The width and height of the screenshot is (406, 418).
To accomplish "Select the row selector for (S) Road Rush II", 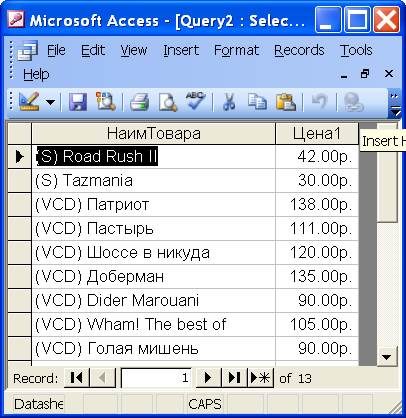I will pos(19,157).
